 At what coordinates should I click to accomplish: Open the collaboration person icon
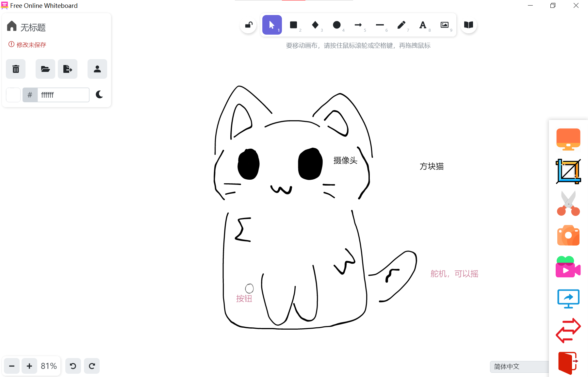tap(97, 69)
